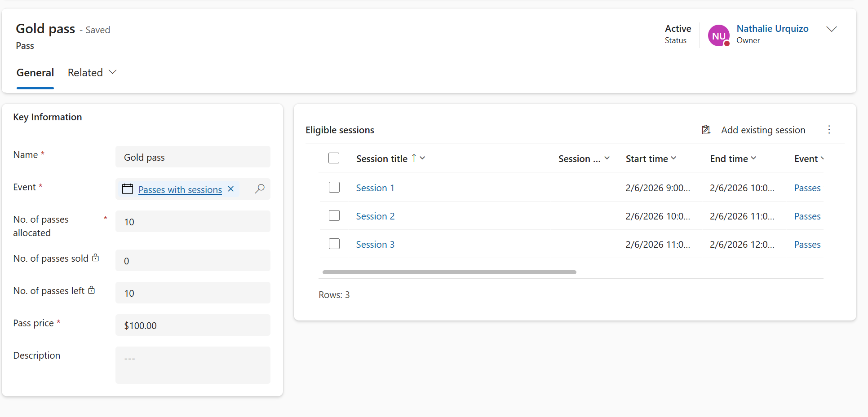This screenshot has height=417, width=868.
Task: Open the Session 2 record link
Action: (375, 216)
